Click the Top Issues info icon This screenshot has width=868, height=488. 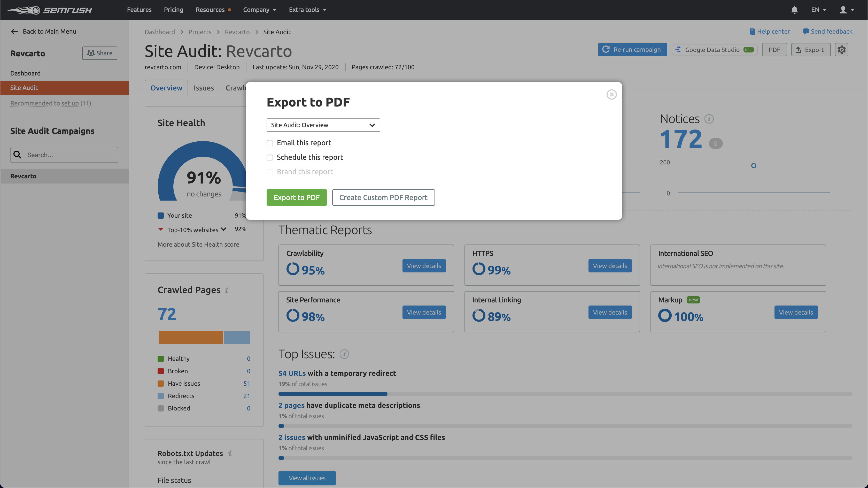(x=344, y=354)
